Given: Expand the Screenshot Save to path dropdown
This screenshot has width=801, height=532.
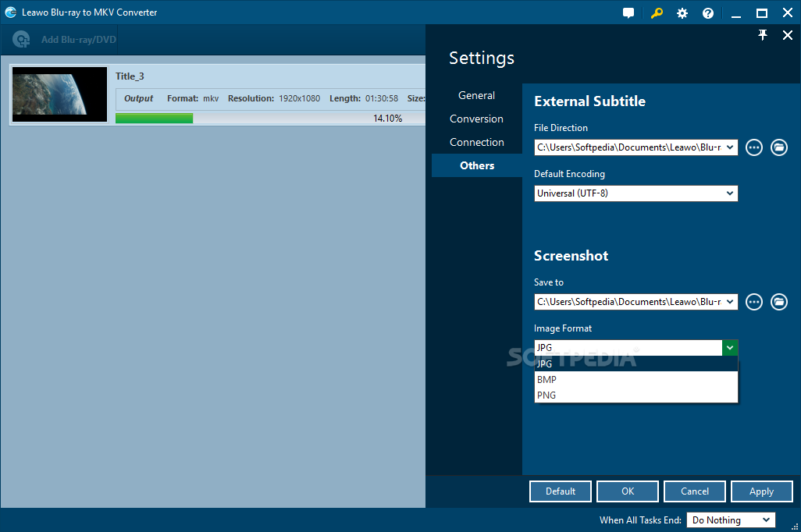Looking at the screenshot, I should 730,302.
